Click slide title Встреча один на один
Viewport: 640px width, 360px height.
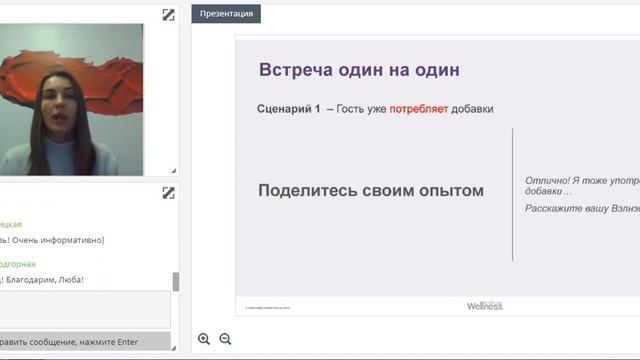[359, 70]
